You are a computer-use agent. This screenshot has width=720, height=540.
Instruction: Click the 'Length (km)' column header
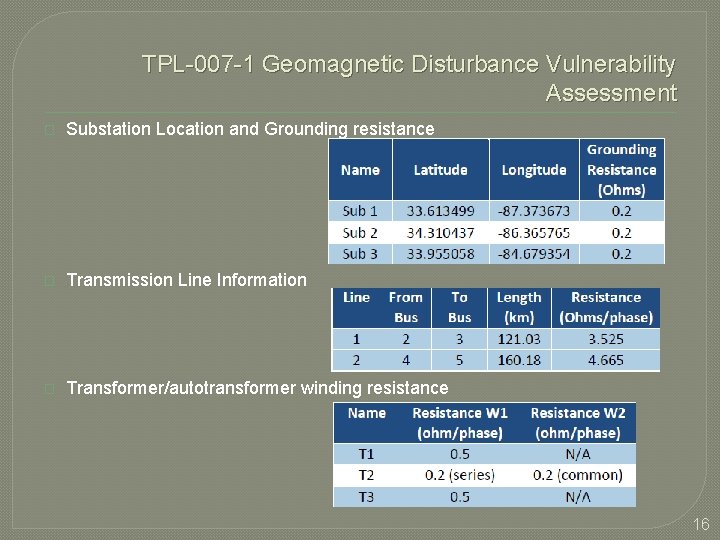(x=519, y=308)
